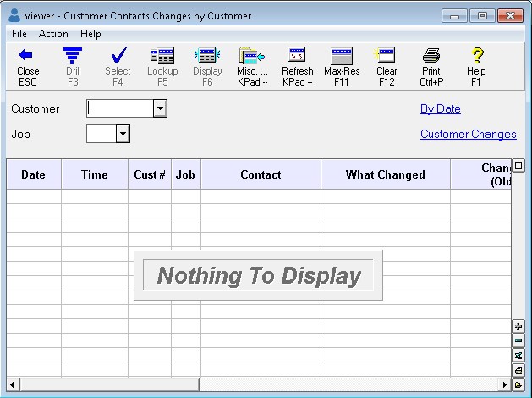Screen dimensions: 532x398
Task: Open Help with the question mark icon
Action: 476,65
